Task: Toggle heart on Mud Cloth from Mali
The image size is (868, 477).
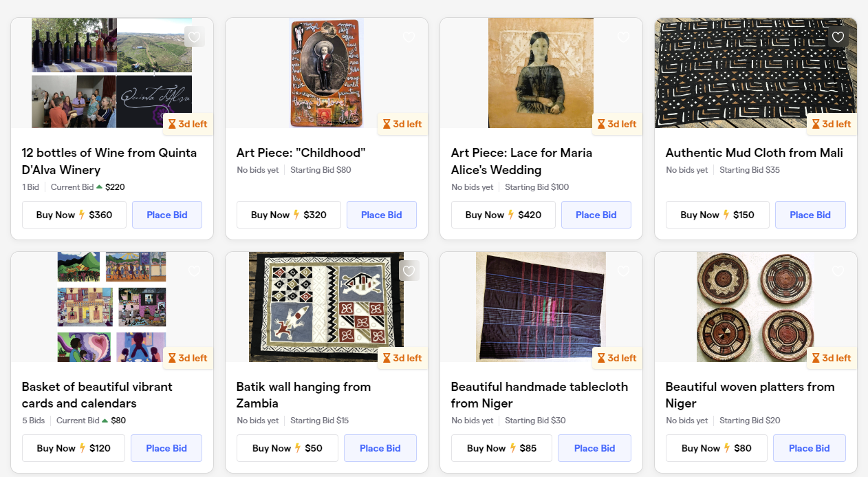Action: [x=838, y=37]
